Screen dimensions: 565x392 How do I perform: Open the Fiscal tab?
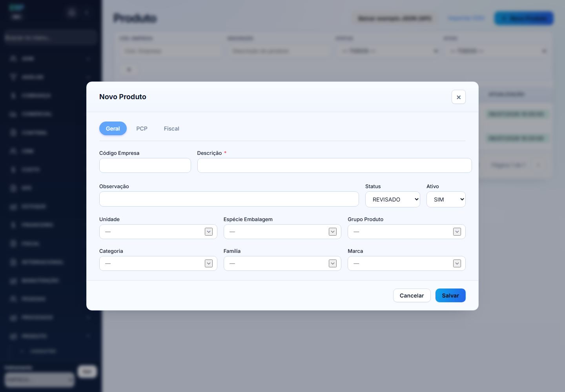[171, 129]
